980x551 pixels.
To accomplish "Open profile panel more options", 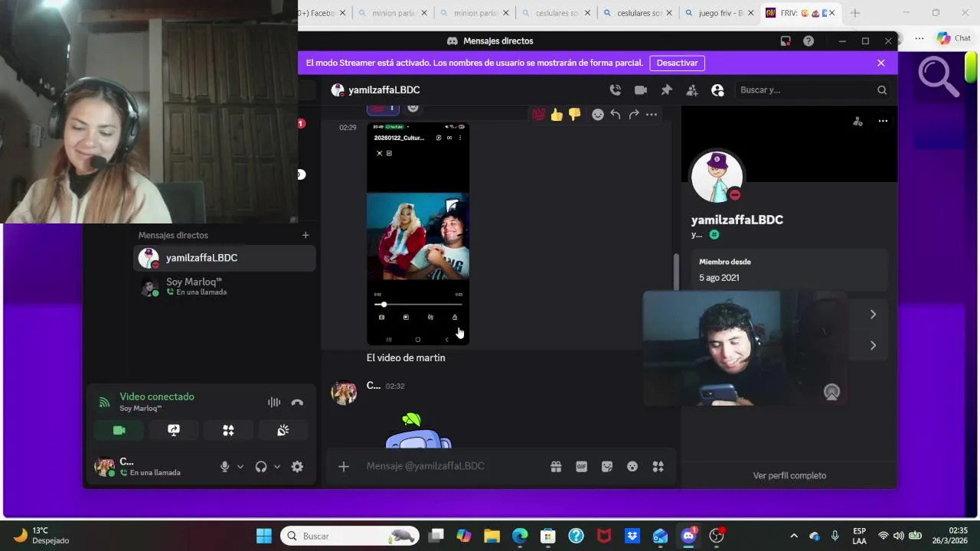I will click(x=883, y=121).
